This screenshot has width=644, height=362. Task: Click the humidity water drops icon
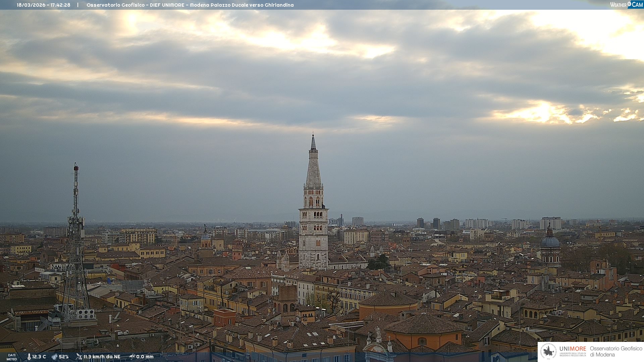[54, 357]
